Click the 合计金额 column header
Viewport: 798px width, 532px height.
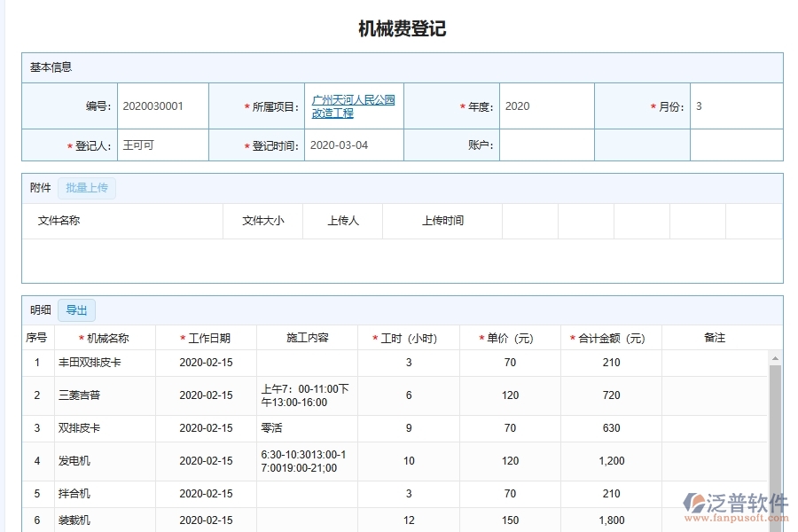click(x=610, y=337)
